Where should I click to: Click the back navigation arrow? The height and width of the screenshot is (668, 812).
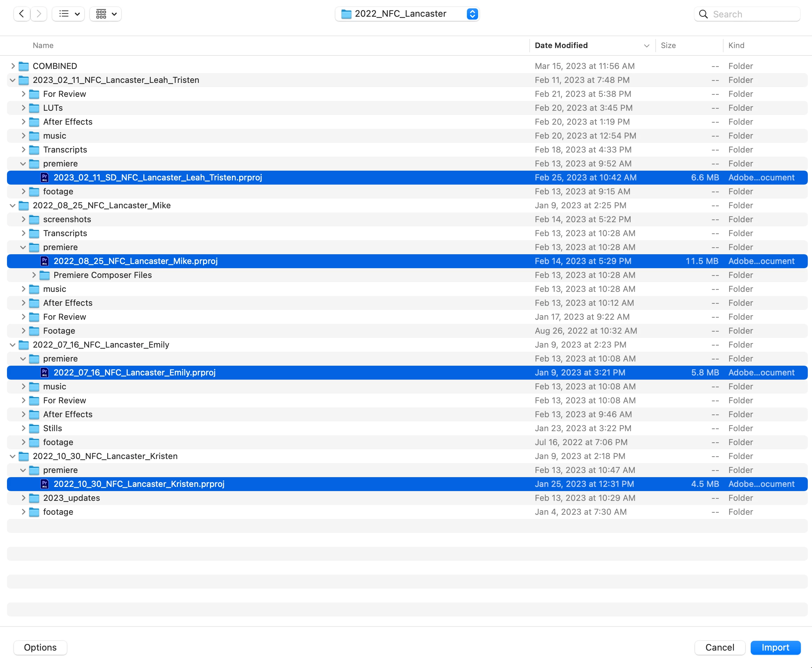(22, 14)
